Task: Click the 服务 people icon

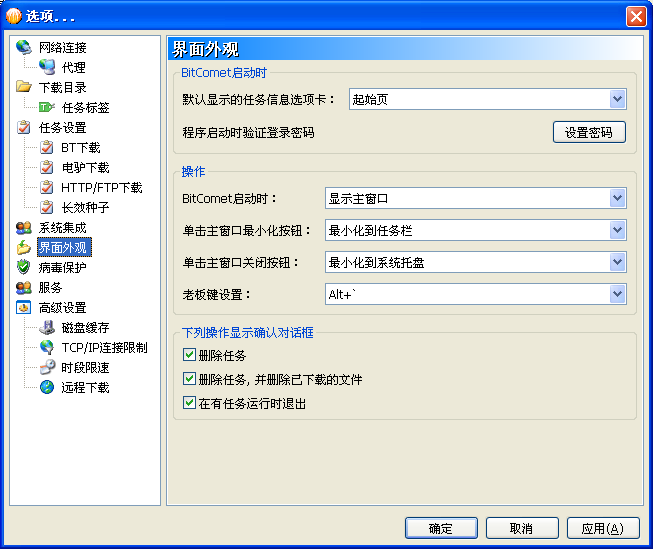Action: (x=24, y=287)
